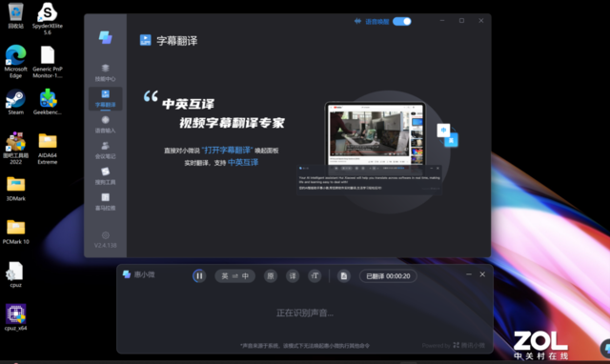This screenshot has width=610, height=364.
Task: Click the blue 中英互译 text
Action: click(243, 163)
